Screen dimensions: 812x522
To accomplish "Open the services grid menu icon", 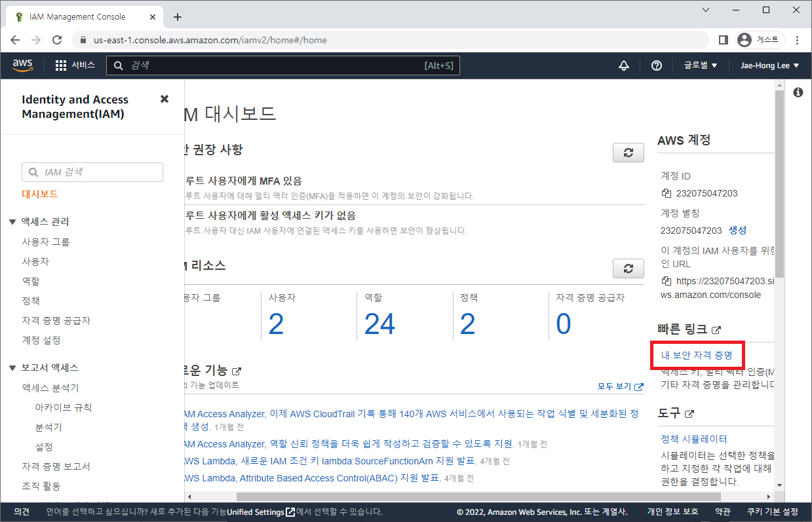I will click(61, 65).
